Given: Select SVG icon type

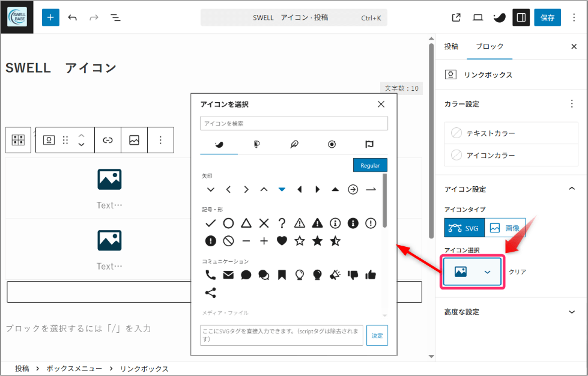Looking at the screenshot, I should click(x=464, y=228).
